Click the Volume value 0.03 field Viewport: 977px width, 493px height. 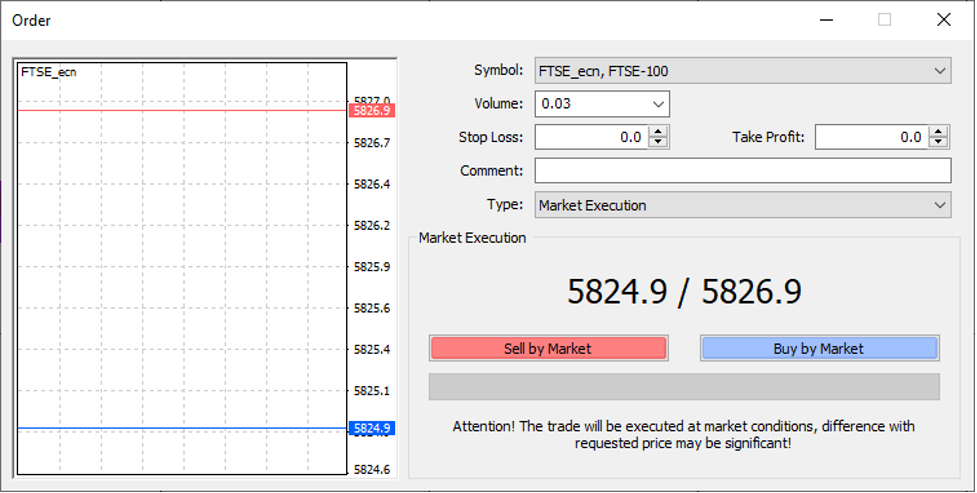click(x=592, y=104)
